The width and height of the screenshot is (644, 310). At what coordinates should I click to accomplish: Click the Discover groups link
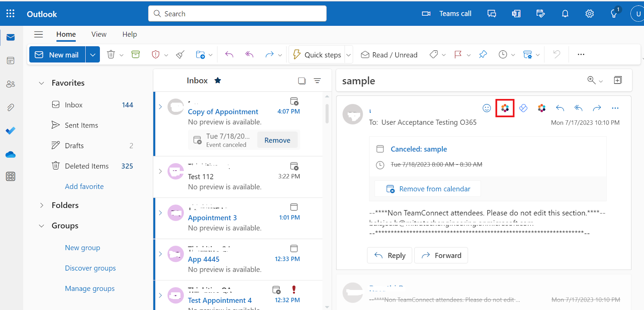91,268
